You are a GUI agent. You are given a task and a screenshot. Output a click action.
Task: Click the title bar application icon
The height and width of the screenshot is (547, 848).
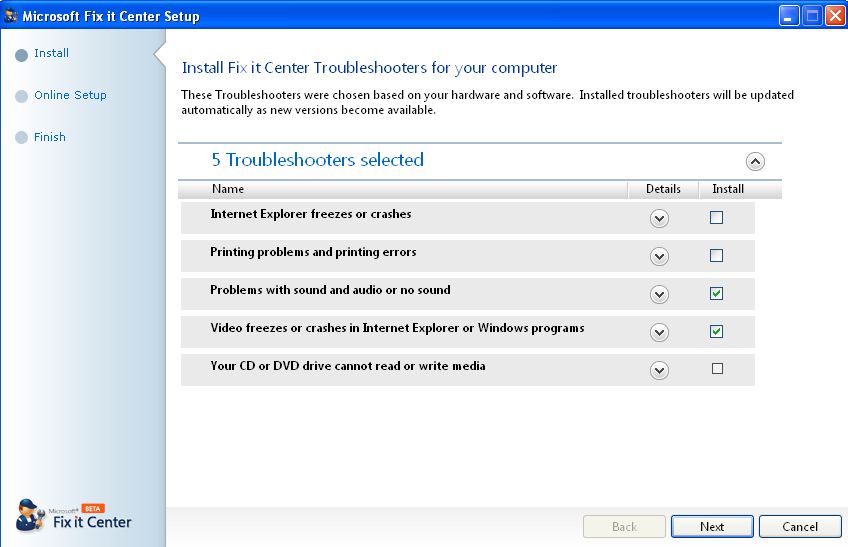pos(11,16)
